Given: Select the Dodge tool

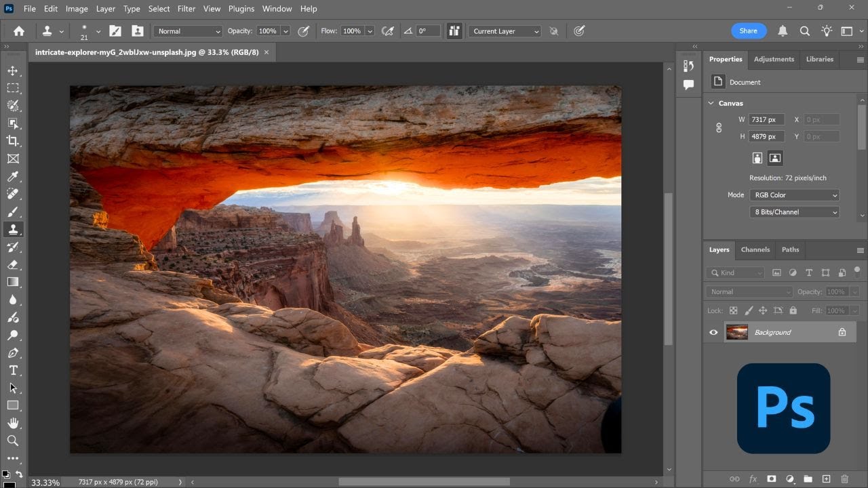Looking at the screenshot, I should click(x=13, y=335).
